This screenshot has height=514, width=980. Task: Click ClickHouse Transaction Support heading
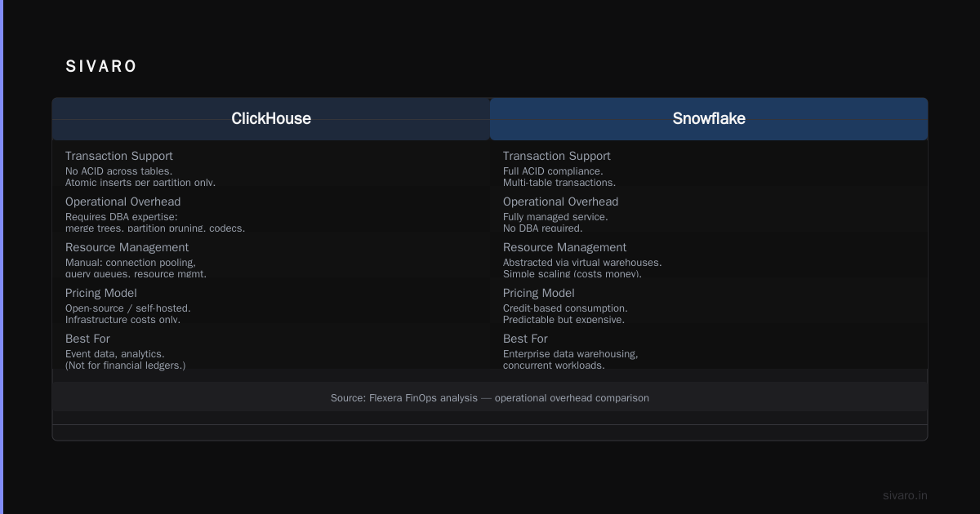[119, 156]
